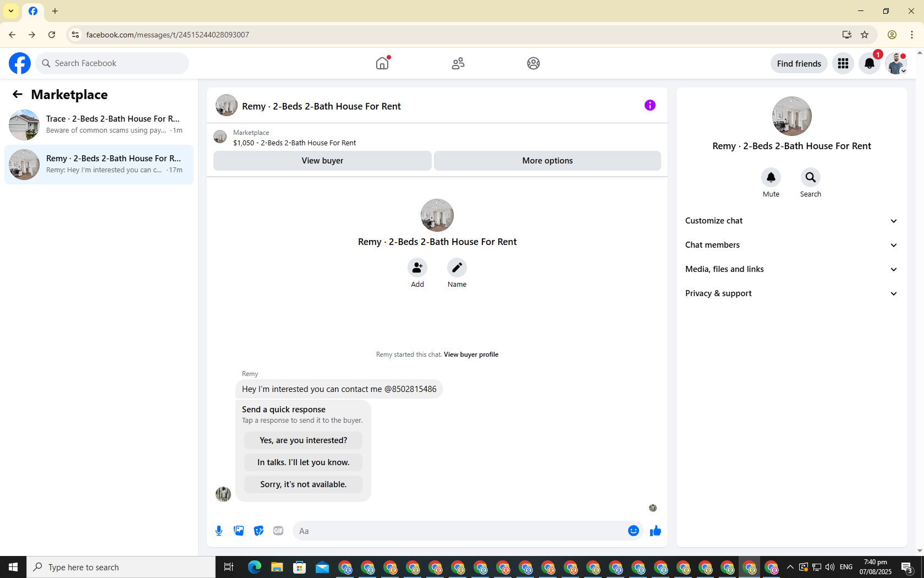Go forward one page in browser

(32, 35)
